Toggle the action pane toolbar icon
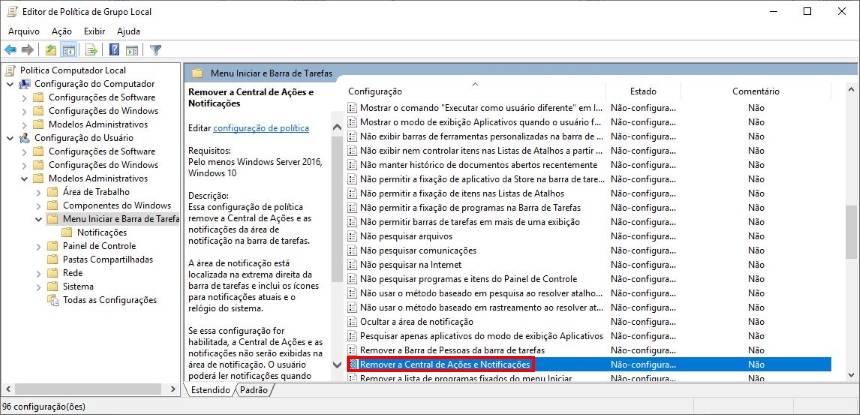The height and width of the screenshot is (415, 860). (x=132, y=50)
